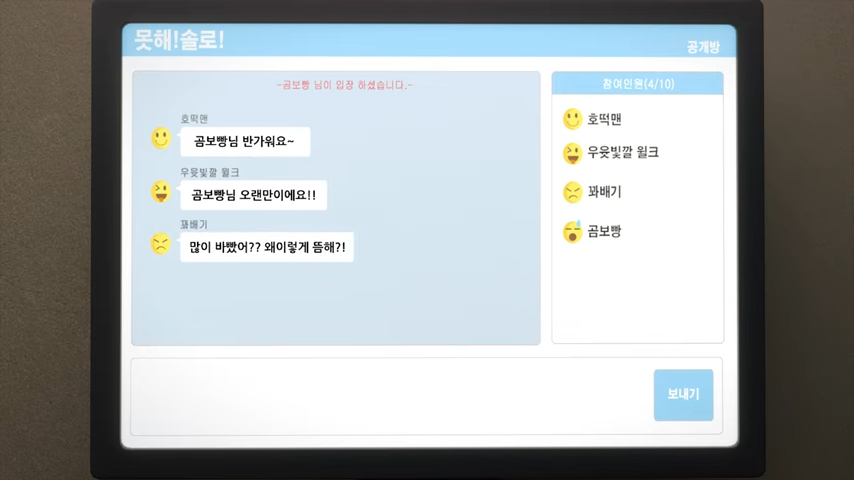
Task: Click the message bubble '곰보빵님 오랜만이에요!!'
Action: click(254, 195)
